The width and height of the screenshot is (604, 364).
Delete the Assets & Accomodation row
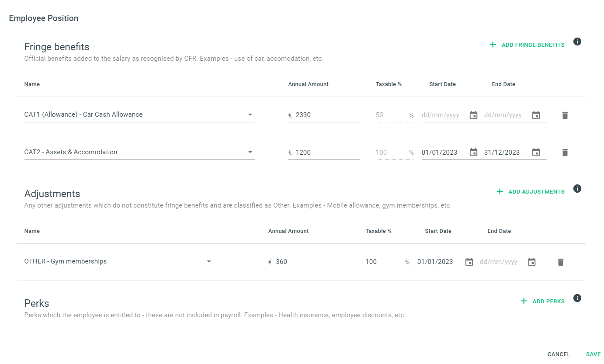click(565, 153)
